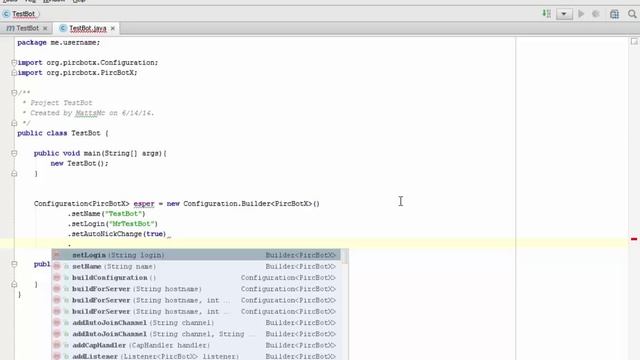This screenshot has height=360, width=640.
Task: Collapse the main method fold
Action: (14, 153)
